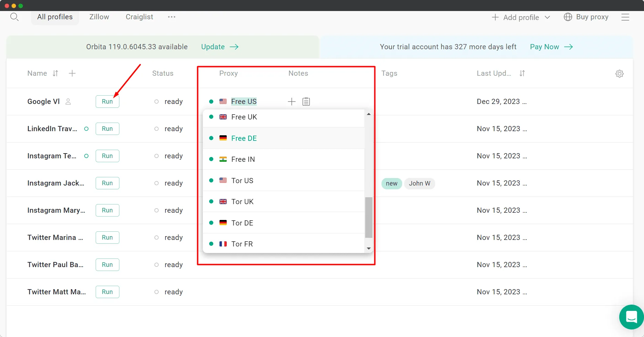Click the plus icon beside Add profile
Image resolution: width=644 pixels, height=337 pixels.
pyautogui.click(x=495, y=17)
